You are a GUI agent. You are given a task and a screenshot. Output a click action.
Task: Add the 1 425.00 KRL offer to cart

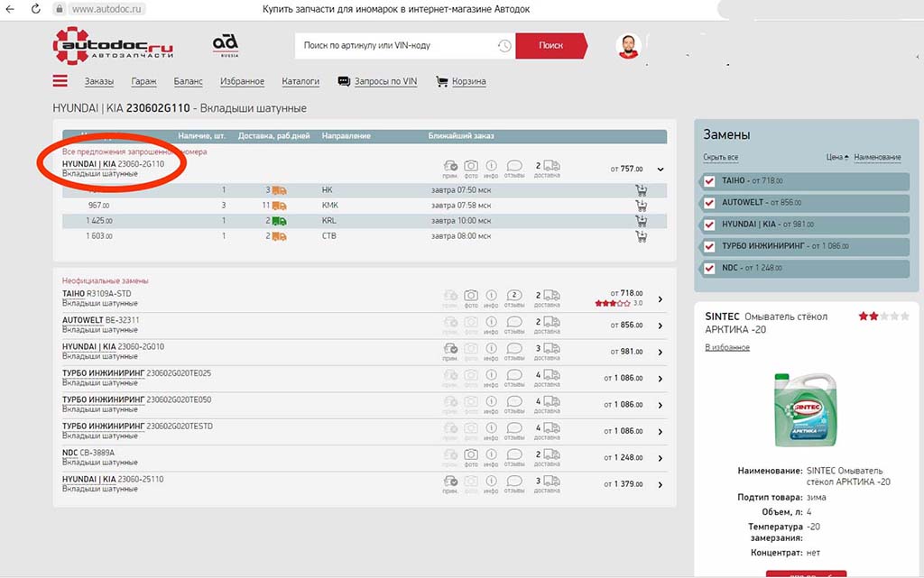coord(642,221)
